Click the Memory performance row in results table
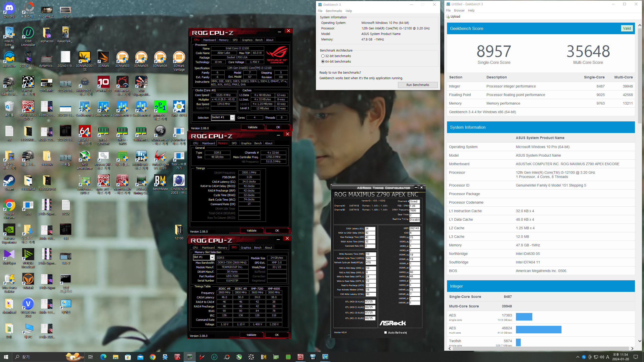644x362 pixels. click(541, 103)
